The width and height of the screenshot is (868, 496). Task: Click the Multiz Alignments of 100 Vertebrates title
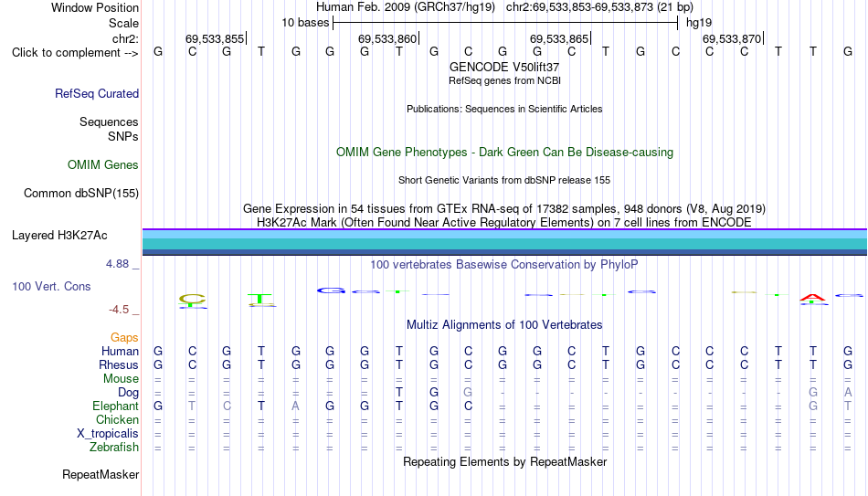coord(504,325)
